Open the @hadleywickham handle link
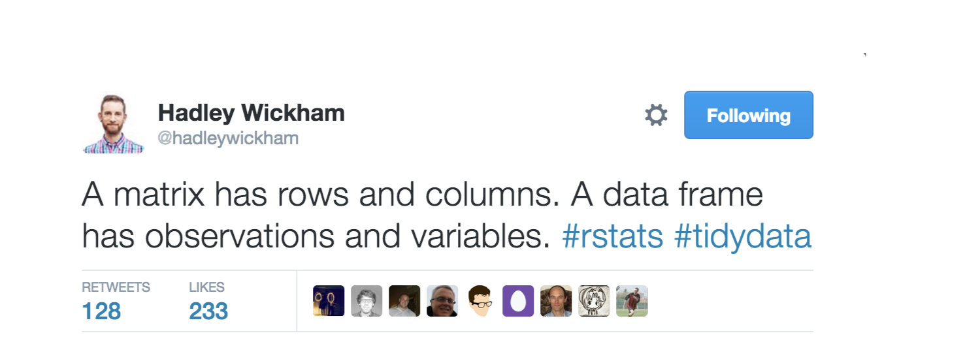The image size is (980, 346). (x=228, y=138)
